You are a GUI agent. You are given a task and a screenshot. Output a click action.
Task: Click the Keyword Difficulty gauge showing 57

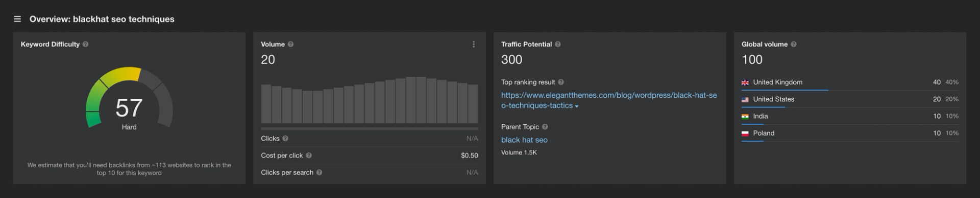click(x=129, y=97)
